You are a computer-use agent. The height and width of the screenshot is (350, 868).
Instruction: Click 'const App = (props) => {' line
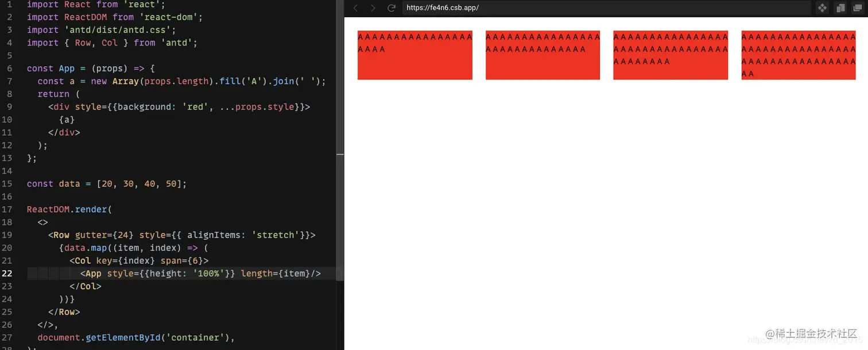[91, 68]
